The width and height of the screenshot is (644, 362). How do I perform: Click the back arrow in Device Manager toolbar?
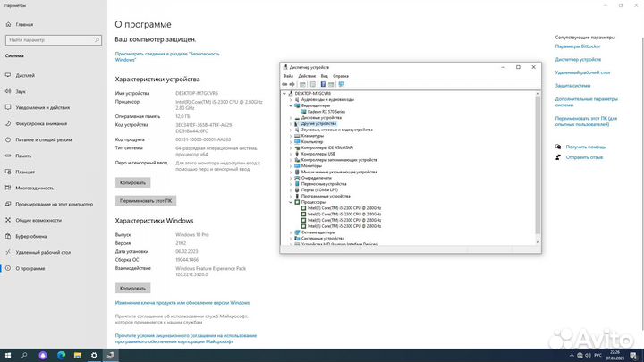coord(285,84)
